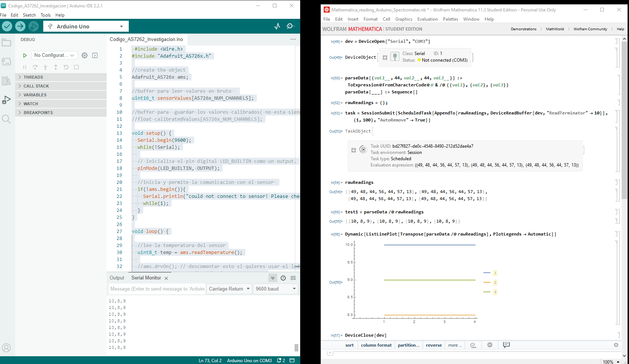Screen dimensions: 629x364
Task: Open the No Configuration debug dropdown
Action: coord(55,55)
